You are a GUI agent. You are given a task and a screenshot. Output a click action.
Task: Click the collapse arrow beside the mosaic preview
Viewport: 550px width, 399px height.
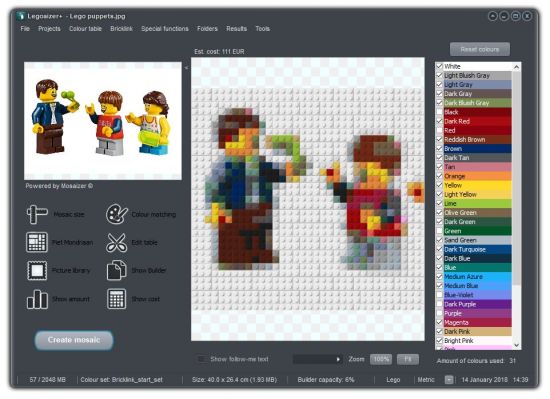(187, 68)
